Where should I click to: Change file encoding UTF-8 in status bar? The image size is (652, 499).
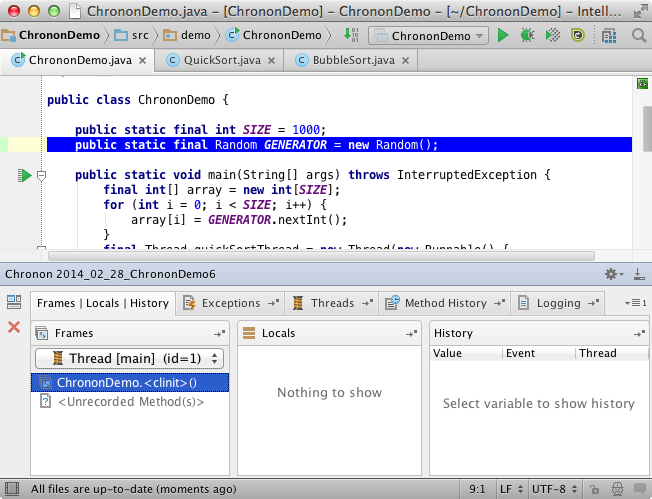554,489
